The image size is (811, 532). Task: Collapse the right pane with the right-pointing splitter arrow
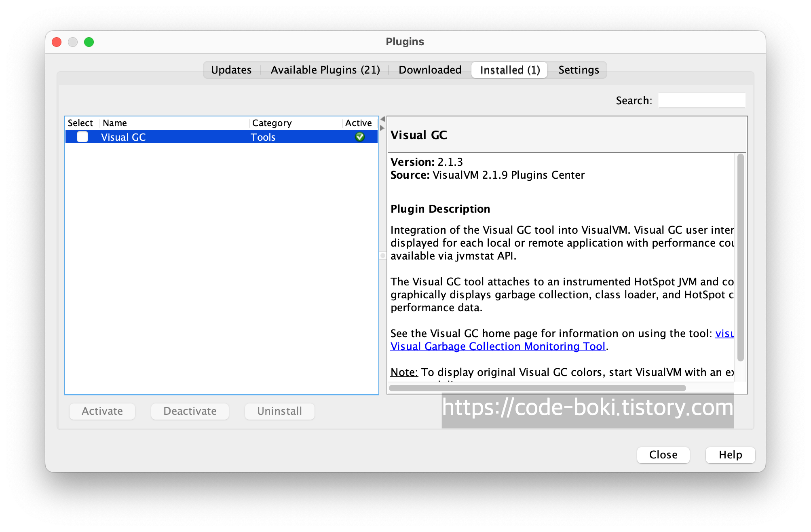coord(382,128)
